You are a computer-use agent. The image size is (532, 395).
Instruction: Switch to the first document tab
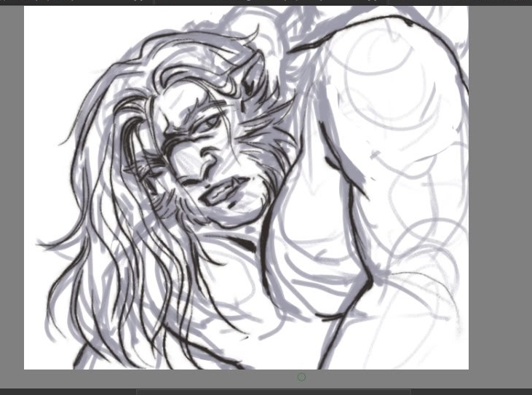[x=76, y=2]
